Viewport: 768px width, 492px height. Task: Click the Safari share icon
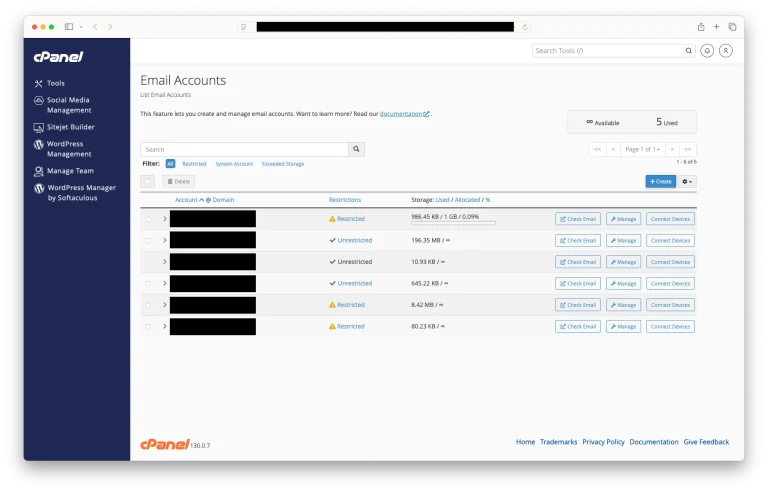[x=701, y=27]
